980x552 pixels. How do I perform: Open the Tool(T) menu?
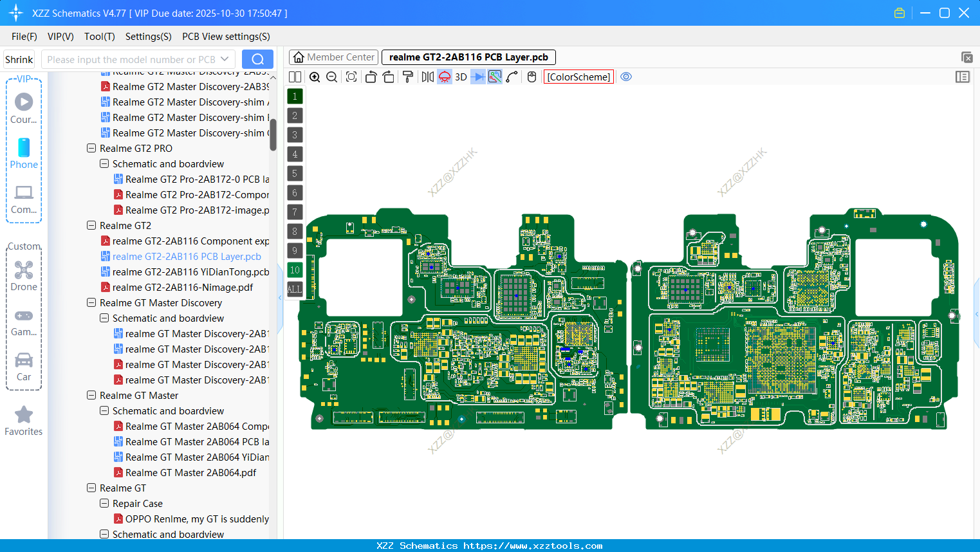100,37
